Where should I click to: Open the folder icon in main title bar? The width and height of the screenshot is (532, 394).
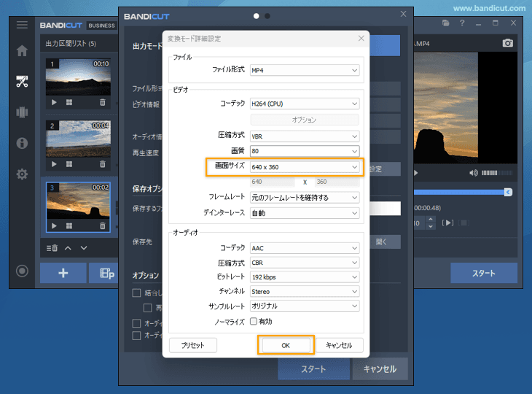[446, 23]
